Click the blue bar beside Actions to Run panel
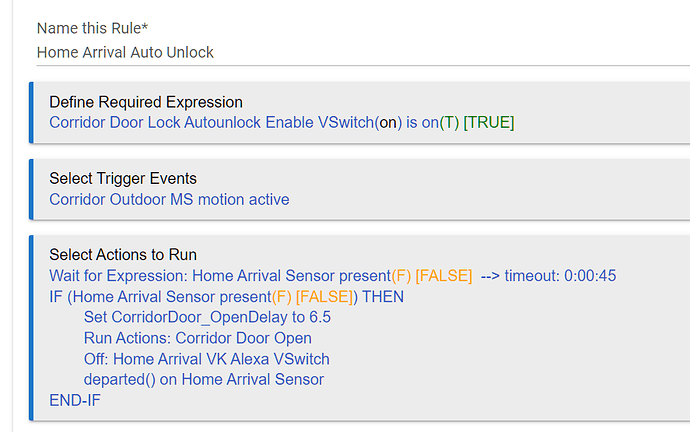Screen dimensions: 690x432 tap(31, 328)
